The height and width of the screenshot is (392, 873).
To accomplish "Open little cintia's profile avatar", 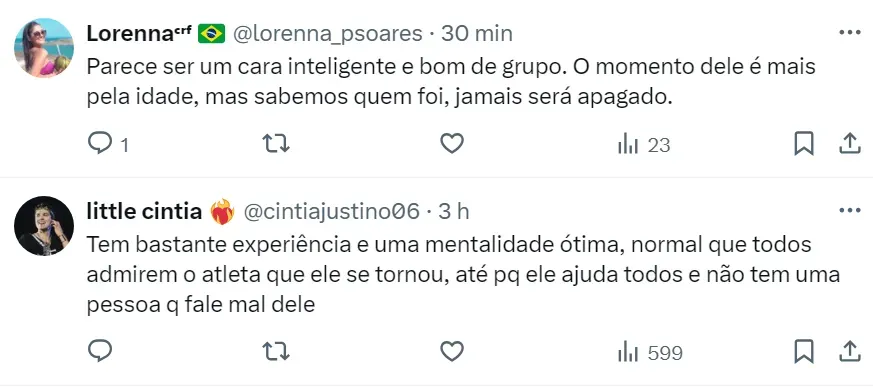I will [x=44, y=226].
